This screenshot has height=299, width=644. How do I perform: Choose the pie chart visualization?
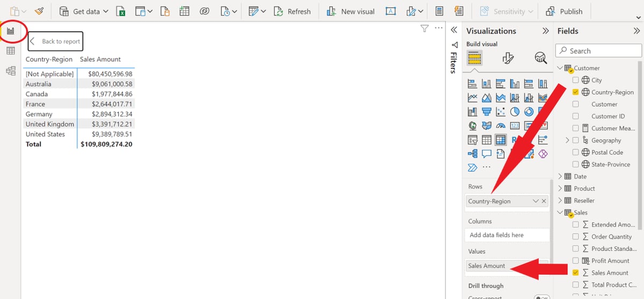click(515, 112)
